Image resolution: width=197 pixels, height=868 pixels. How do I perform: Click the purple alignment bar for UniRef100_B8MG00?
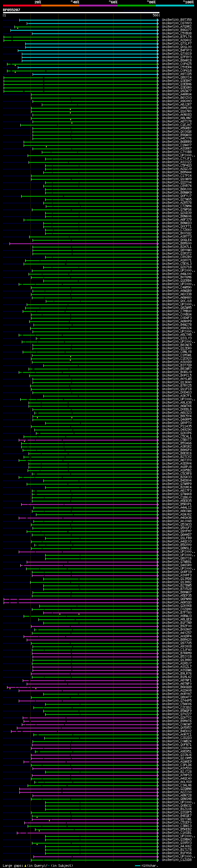(x=83, y=243)
